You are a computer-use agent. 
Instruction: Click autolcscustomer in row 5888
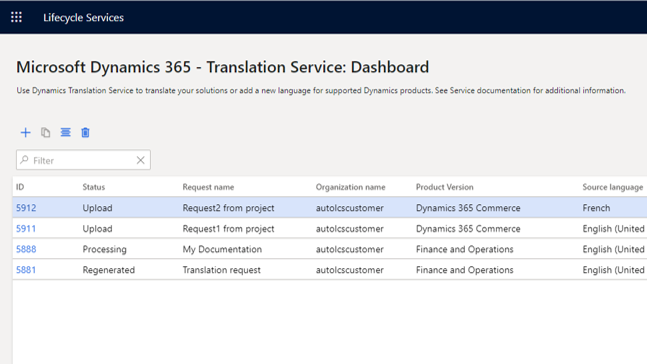[x=349, y=249]
